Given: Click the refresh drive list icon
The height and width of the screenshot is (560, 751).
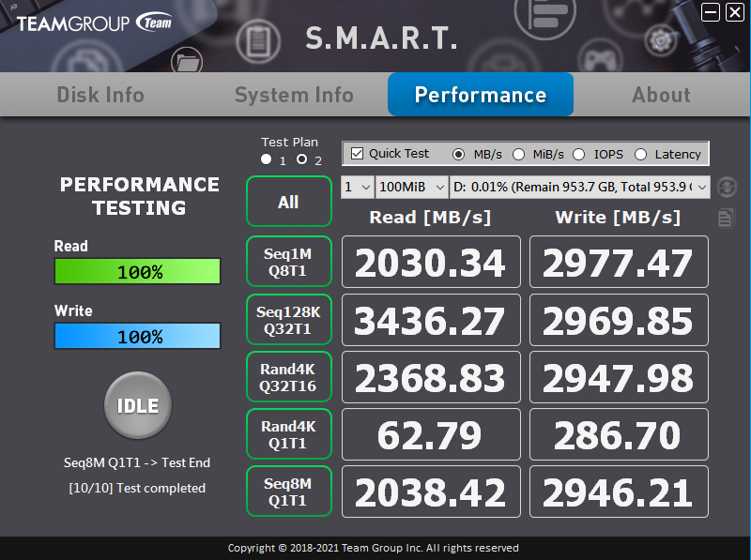Looking at the screenshot, I should [x=726, y=188].
